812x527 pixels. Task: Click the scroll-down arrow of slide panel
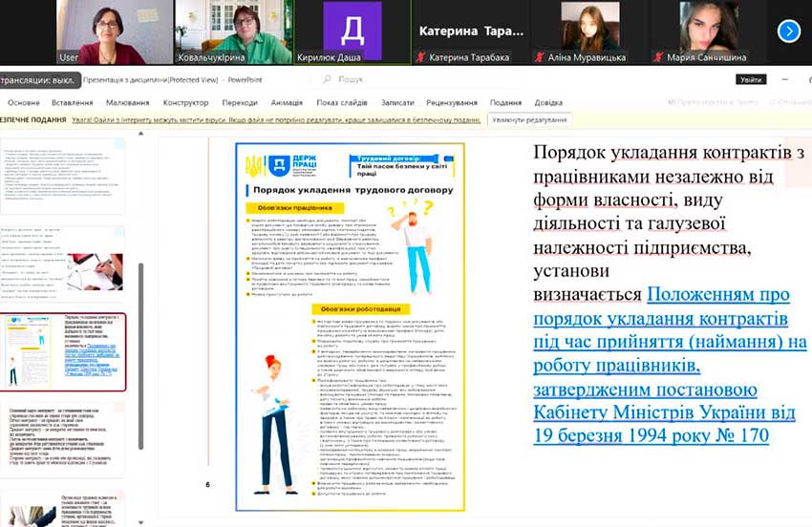140,520
